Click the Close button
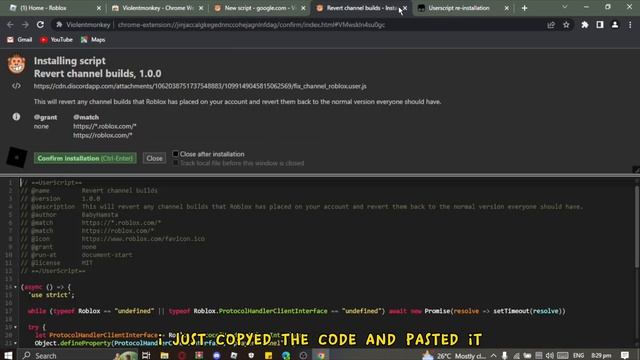Viewport: 640px width, 360px height. point(154,158)
